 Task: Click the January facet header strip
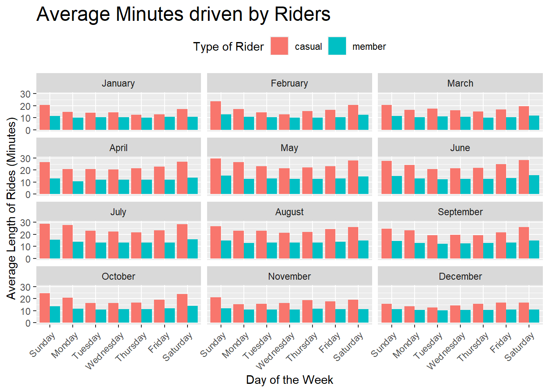(x=118, y=83)
